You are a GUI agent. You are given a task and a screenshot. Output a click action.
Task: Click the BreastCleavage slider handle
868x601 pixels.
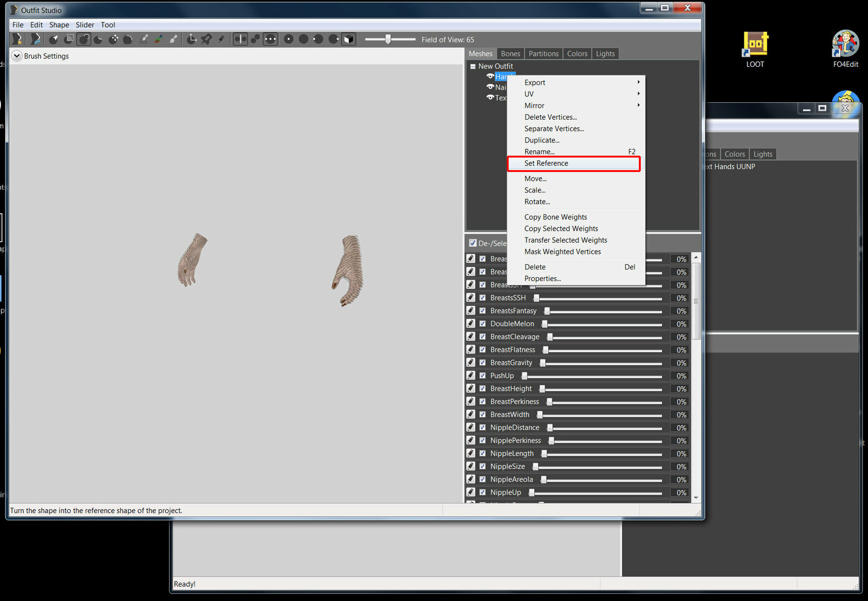pos(550,337)
